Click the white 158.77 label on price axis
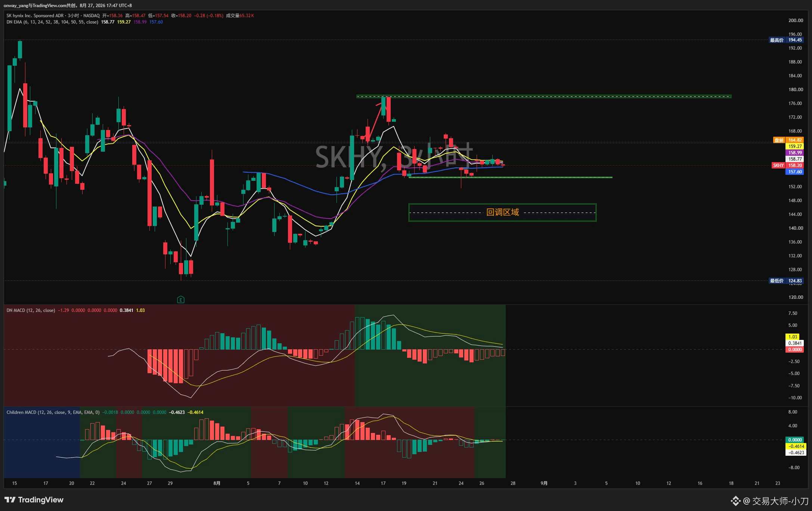The width and height of the screenshot is (812, 511). click(795, 159)
